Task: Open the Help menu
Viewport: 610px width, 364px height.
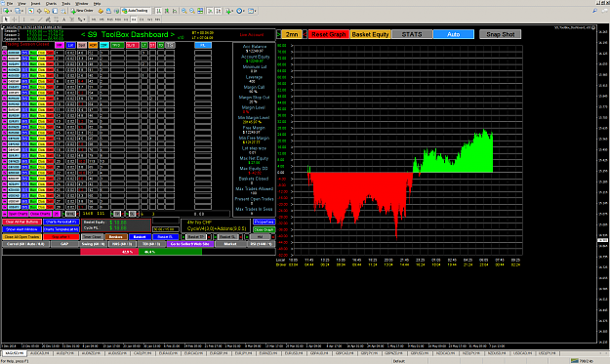Action: [x=97, y=4]
